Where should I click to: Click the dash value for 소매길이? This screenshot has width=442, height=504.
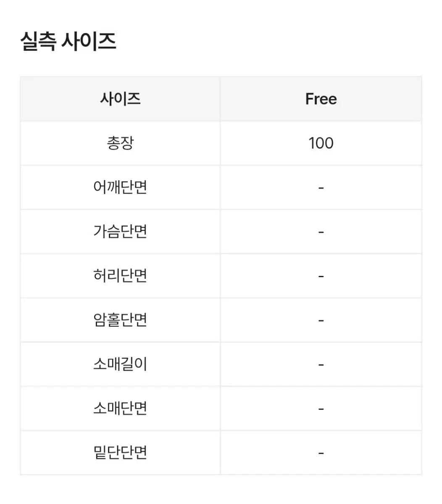(x=321, y=365)
